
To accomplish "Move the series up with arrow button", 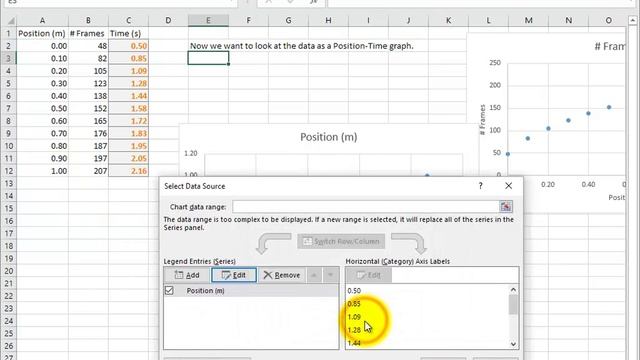I will click(314, 275).
